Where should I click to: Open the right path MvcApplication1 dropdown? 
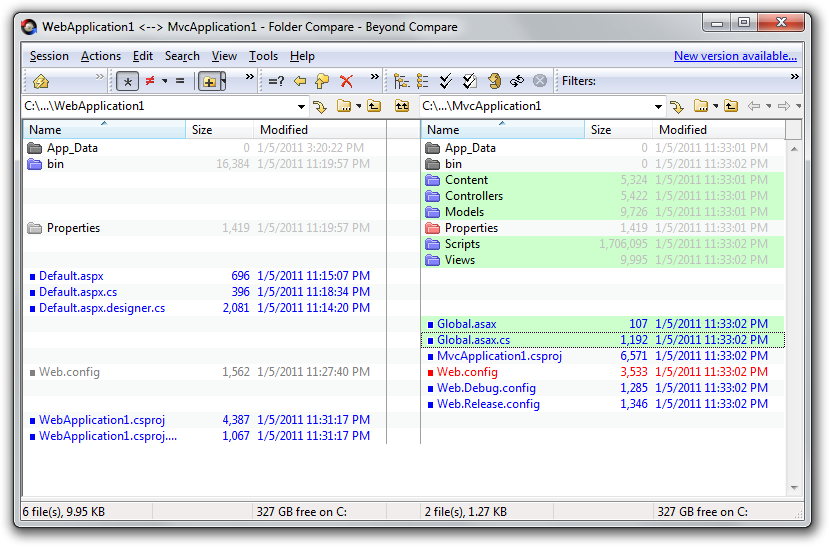click(658, 107)
